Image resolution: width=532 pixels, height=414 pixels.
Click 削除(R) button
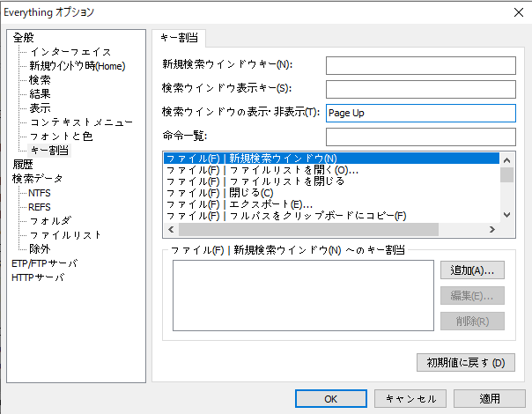[472, 321]
